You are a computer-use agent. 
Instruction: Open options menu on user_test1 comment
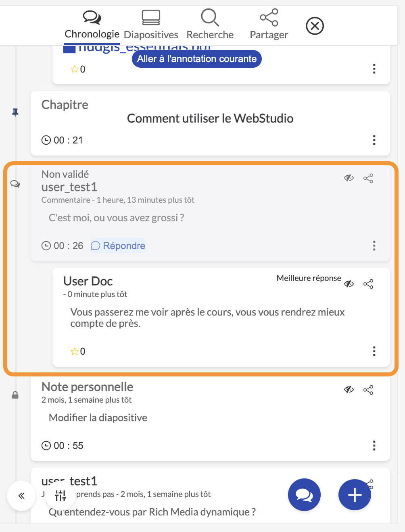[x=374, y=245]
